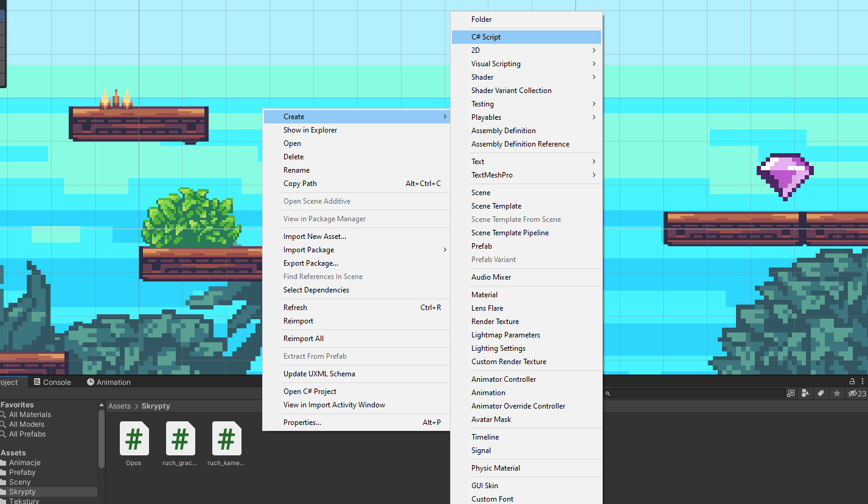Toggle the hidden objects eye counter
The height and width of the screenshot is (504, 868).
coord(853,393)
